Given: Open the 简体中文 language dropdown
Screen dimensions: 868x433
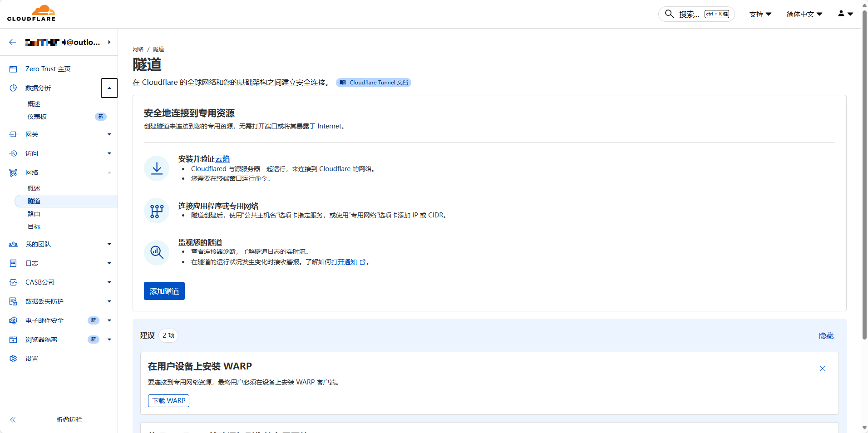Looking at the screenshot, I should click(x=804, y=14).
